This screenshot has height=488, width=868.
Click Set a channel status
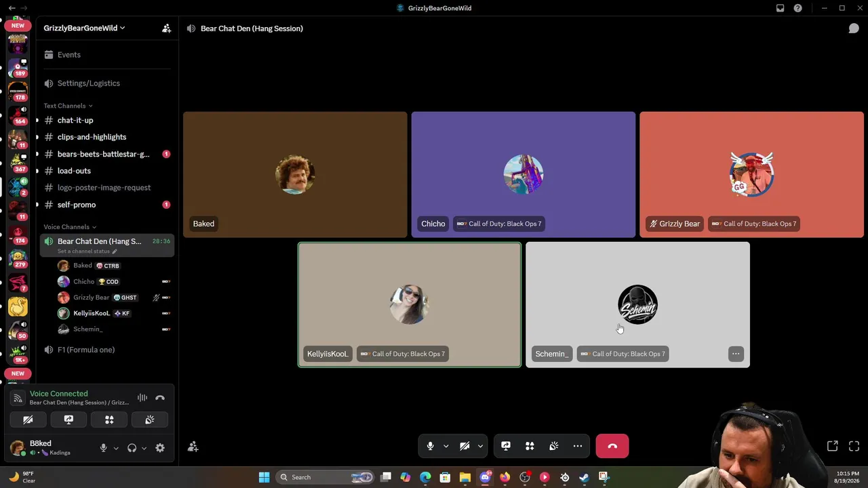[x=87, y=251]
